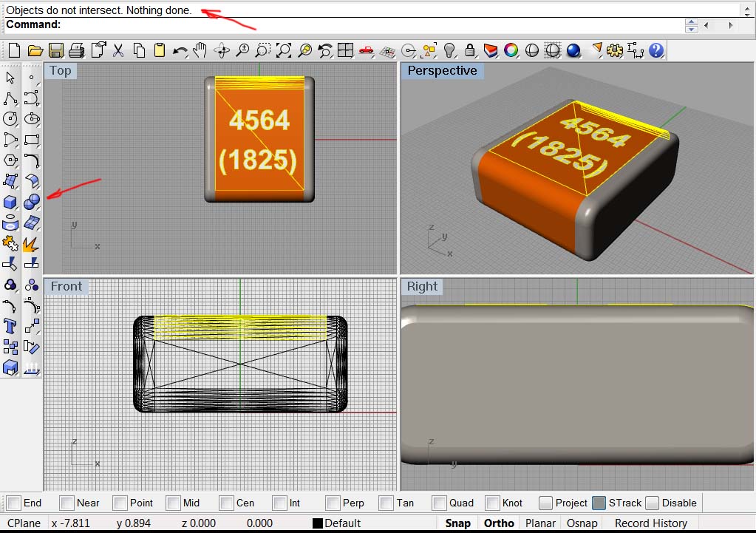Click command line scroll-right arrow

730,25
